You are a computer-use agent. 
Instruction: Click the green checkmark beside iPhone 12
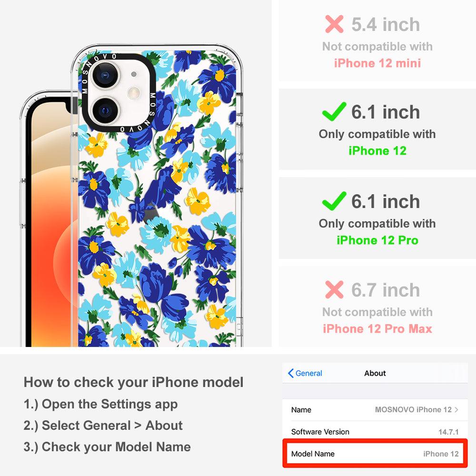[334, 111]
